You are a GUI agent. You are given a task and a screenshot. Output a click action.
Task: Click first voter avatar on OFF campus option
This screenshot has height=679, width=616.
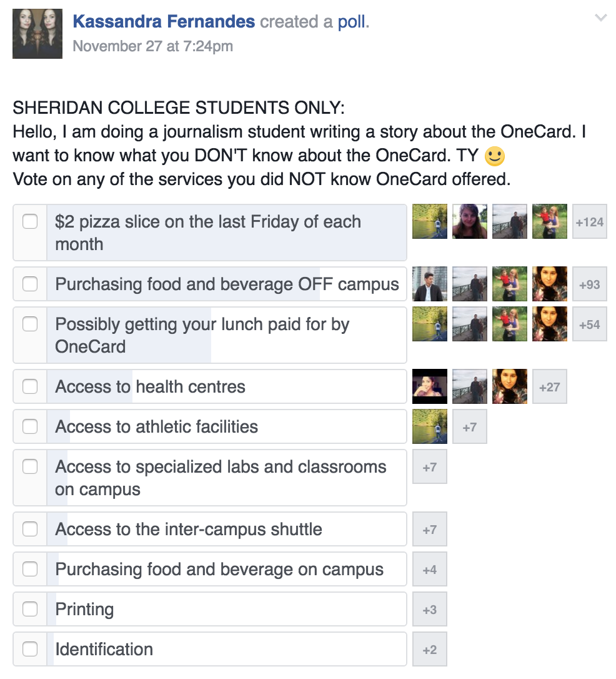[430, 284]
